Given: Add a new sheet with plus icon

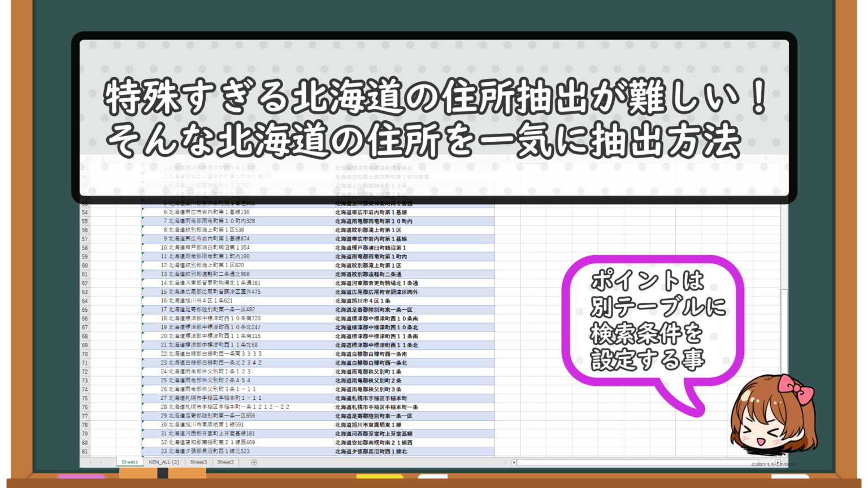Looking at the screenshot, I should click(254, 462).
